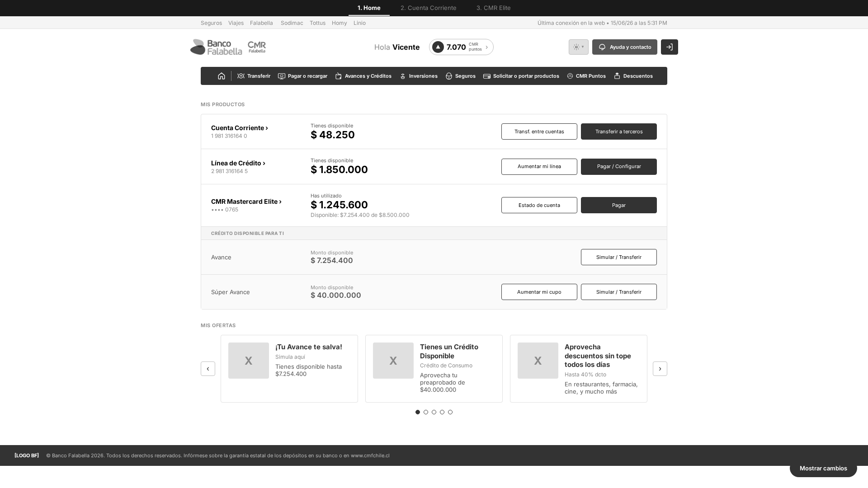The width and height of the screenshot is (868, 488).
Task: Open the Transferir menu
Action: click(x=254, y=76)
